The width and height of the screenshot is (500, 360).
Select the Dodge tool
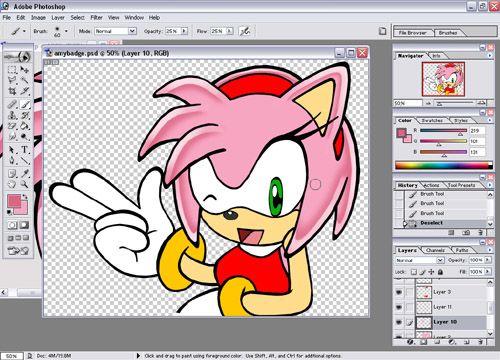(25, 137)
